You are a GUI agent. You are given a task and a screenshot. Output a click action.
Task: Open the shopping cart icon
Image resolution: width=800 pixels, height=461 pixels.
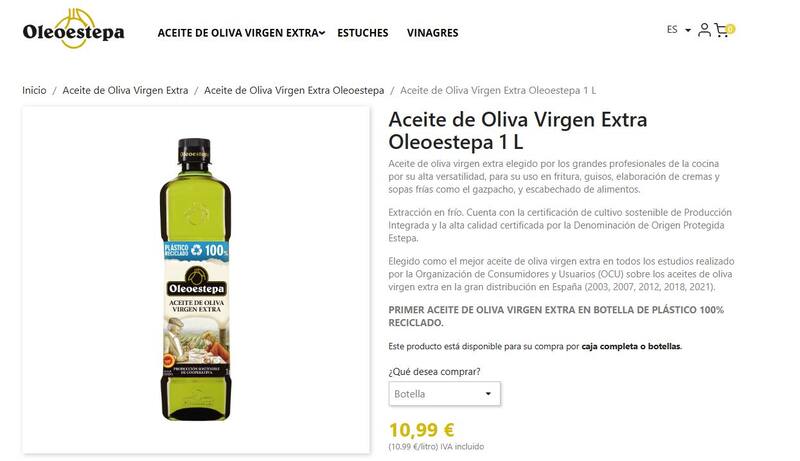click(721, 31)
